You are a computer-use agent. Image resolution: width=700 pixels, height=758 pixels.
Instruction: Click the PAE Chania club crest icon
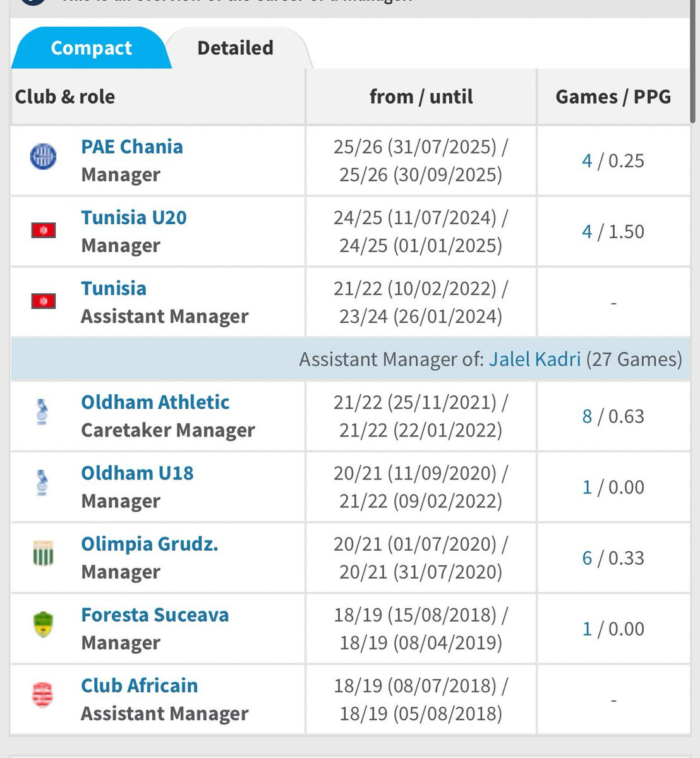pyautogui.click(x=43, y=156)
